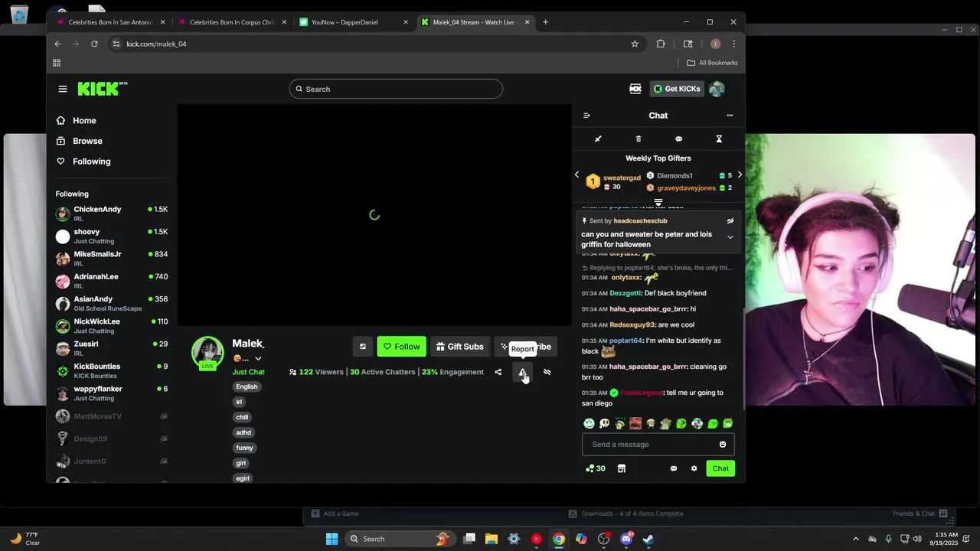Click username Dezzgotti in chat
The height and width of the screenshot is (551, 980).
click(x=625, y=293)
